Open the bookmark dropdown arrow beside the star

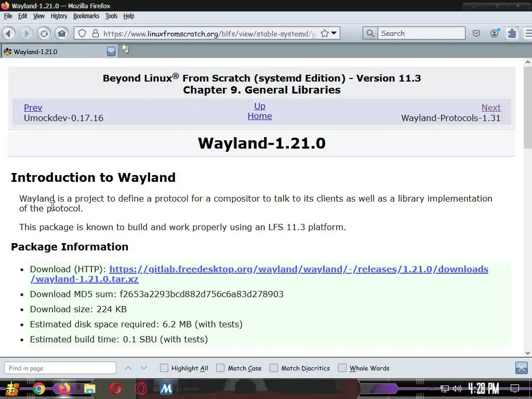pos(334,33)
